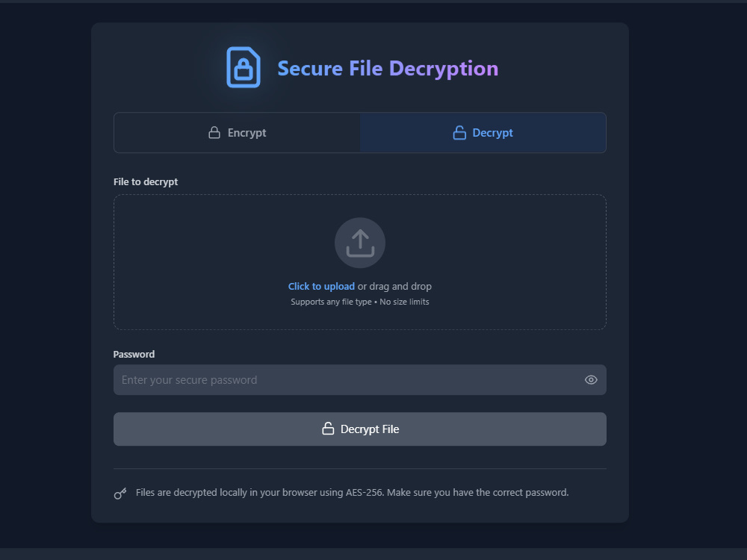Switch to the Encrypt tab
The image size is (747, 560).
238,132
